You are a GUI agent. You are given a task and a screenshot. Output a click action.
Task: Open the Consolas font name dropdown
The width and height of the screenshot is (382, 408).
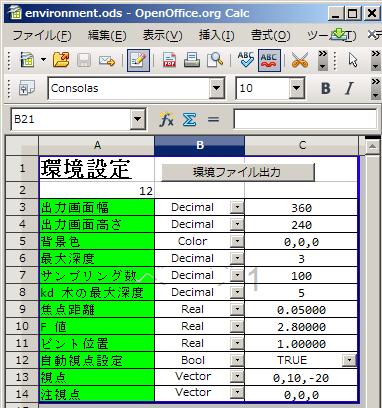click(x=217, y=88)
